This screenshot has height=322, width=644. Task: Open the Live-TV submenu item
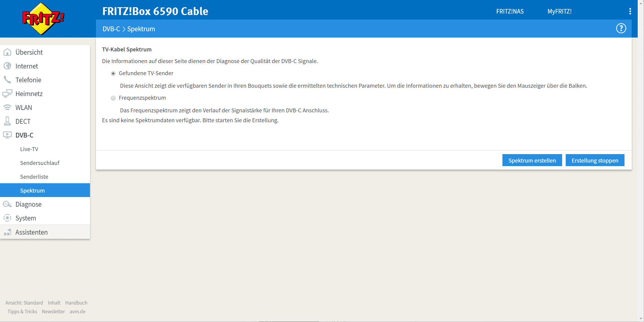point(29,149)
